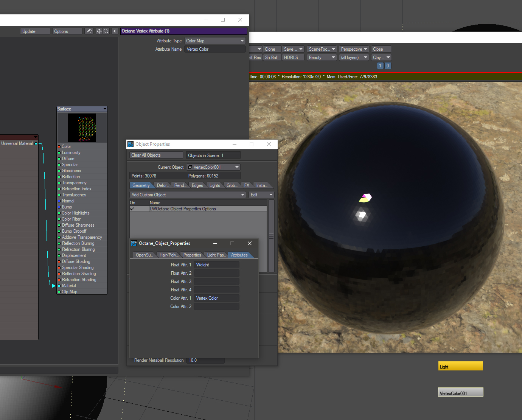
Task: Switch to the Lights tab
Action: 215,185
